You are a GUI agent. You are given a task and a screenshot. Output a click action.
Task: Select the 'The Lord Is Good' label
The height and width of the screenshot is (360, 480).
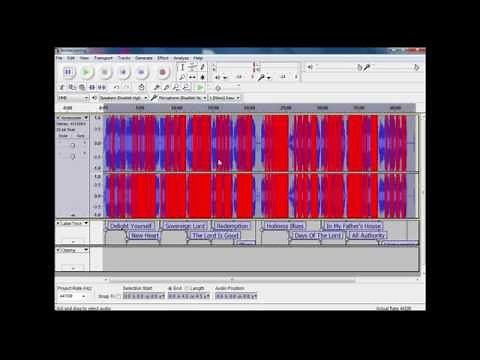[x=216, y=236]
